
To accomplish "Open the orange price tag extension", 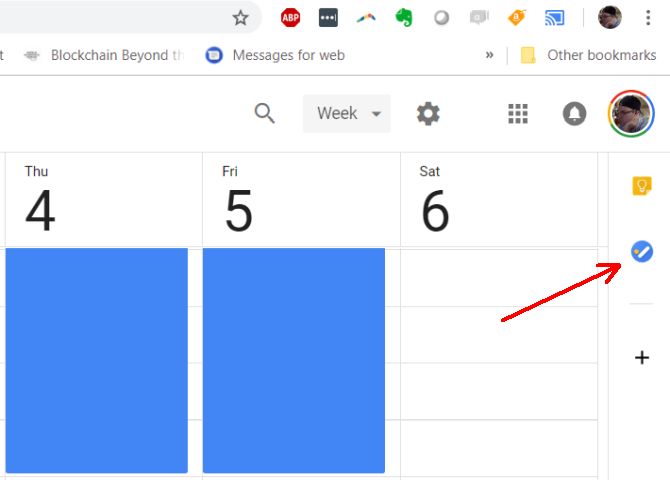I will (x=517, y=18).
